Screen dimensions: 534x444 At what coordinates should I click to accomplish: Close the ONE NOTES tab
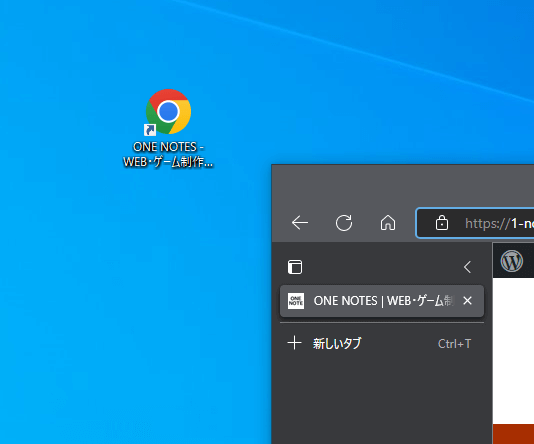pyautogui.click(x=468, y=301)
